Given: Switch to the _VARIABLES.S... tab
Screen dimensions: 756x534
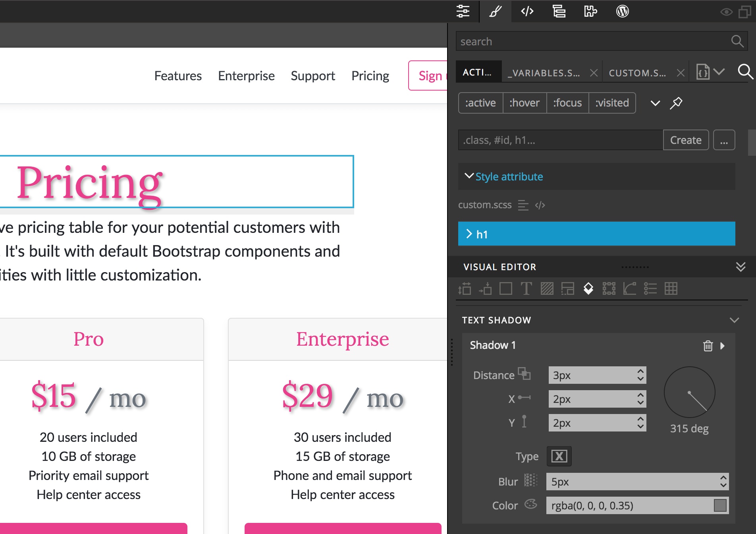Looking at the screenshot, I should coord(544,73).
